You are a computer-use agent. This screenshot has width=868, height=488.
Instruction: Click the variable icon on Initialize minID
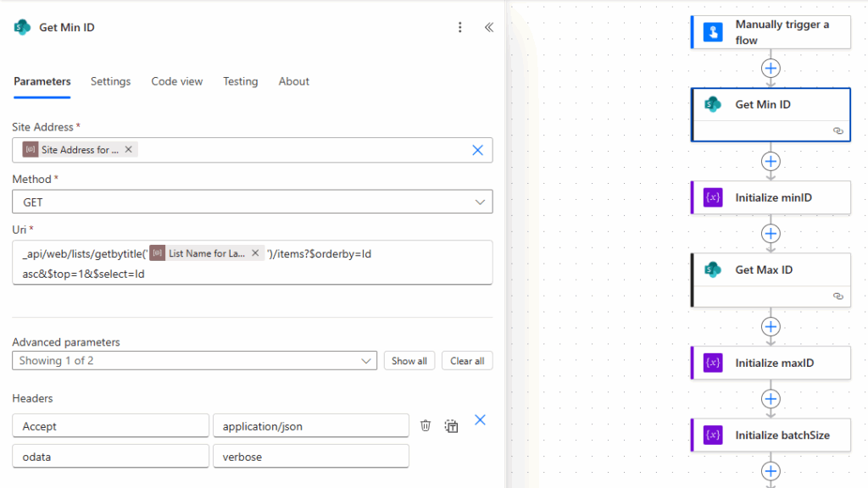pos(713,197)
